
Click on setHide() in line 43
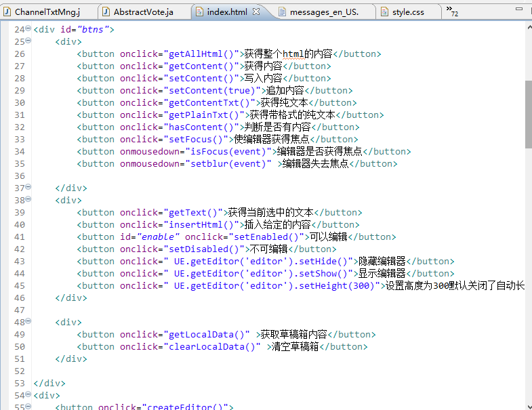pyautogui.click(x=323, y=262)
